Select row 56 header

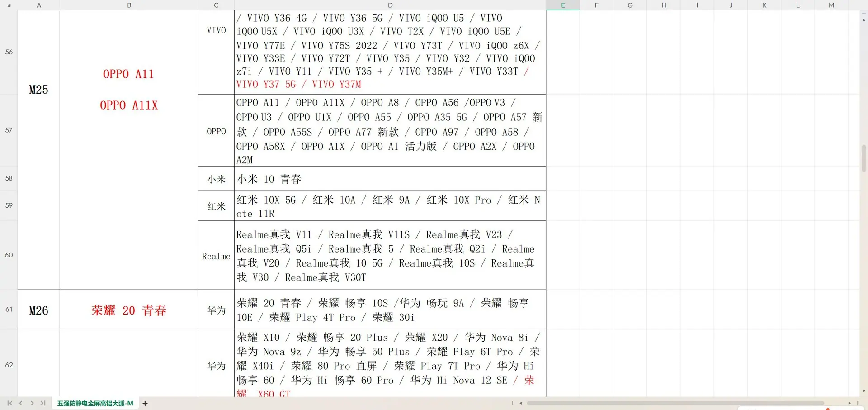pyautogui.click(x=9, y=52)
